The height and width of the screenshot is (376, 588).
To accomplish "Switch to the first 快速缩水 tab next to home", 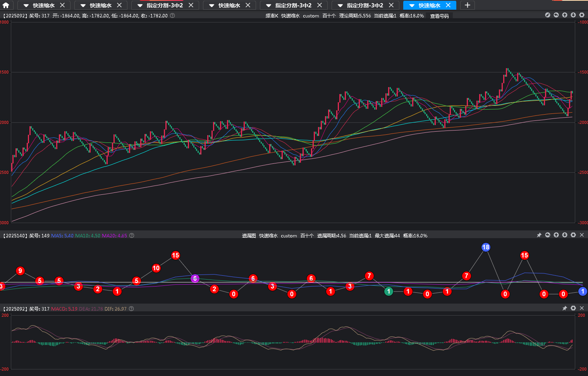I will tap(44, 5).
